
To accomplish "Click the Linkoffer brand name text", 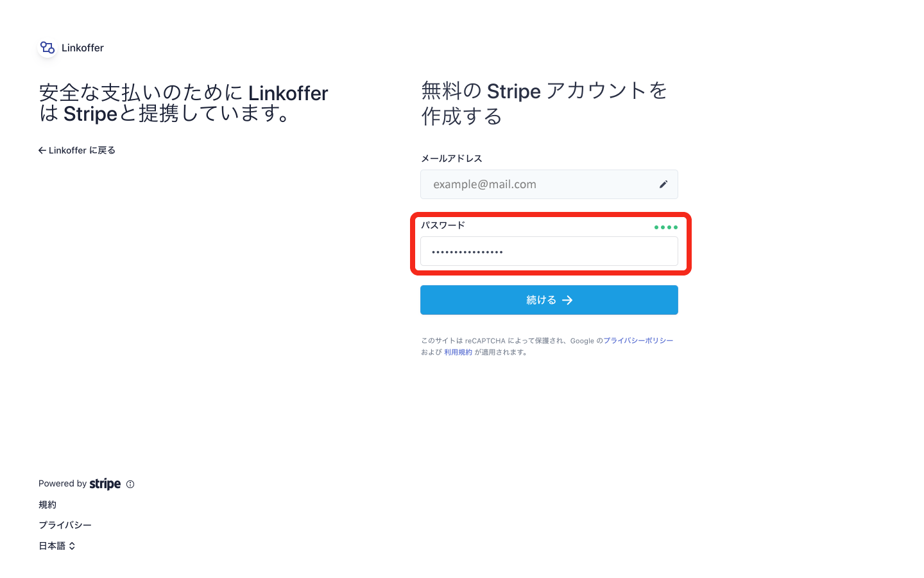I will [83, 48].
